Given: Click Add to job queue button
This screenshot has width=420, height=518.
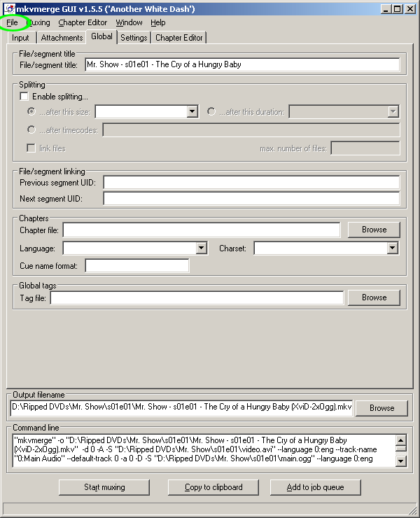Looking at the screenshot, I should click(315, 487).
